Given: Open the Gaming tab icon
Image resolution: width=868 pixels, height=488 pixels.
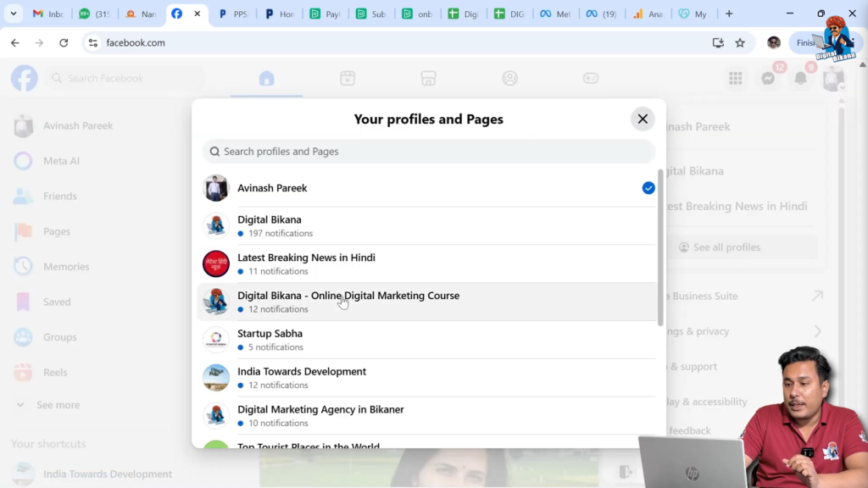Looking at the screenshot, I should click(591, 78).
